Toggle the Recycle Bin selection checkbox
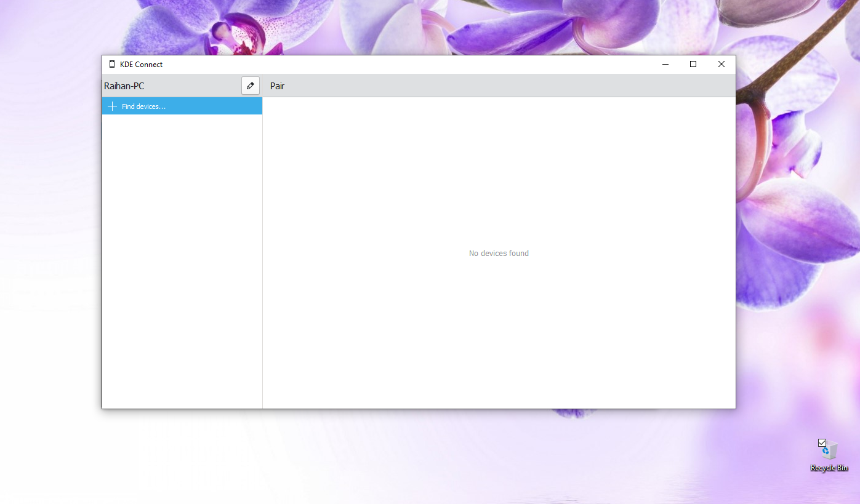 822,442
